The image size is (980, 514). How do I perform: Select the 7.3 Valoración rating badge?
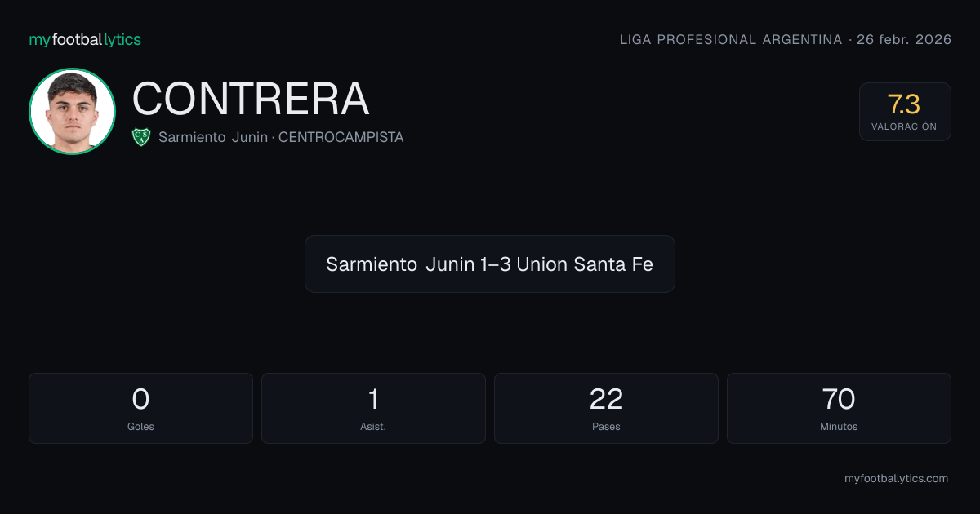click(x=905, y=112)
